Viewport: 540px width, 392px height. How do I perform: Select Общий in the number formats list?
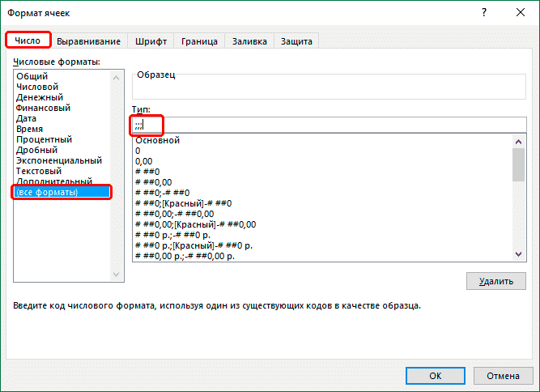pyautogui.click(x=32, y=76)
